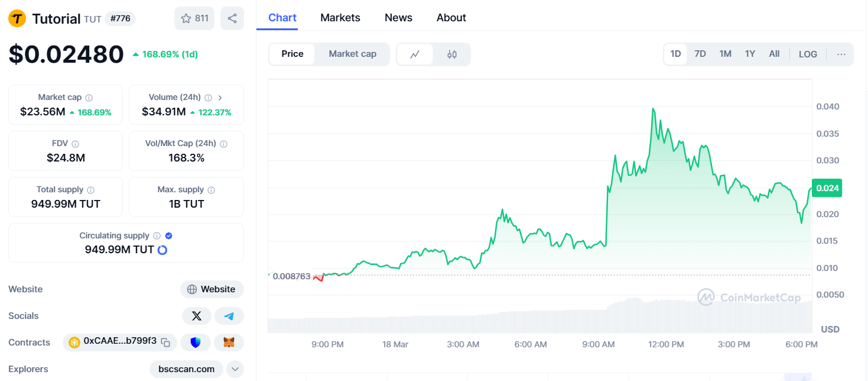Toggle LOG scale on chart
This screenshot has height=381, width=868.
pyautogui.click(x=808, y=54)
